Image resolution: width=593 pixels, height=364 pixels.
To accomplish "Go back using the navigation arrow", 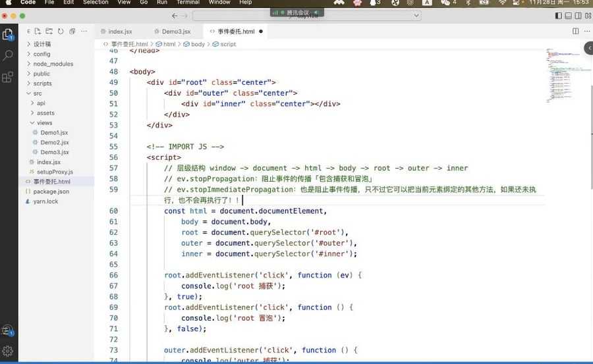I will tap(175, 16).
